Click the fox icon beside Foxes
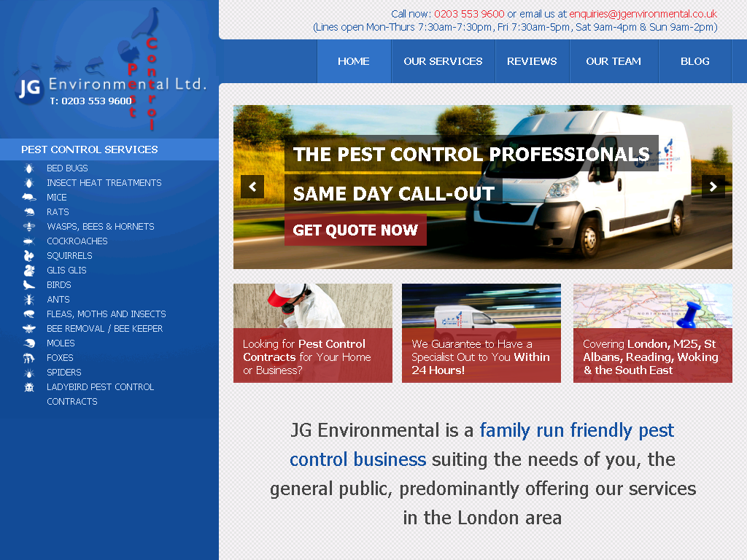This screenshot has width=747, height=560. click(x=29, y=357)
